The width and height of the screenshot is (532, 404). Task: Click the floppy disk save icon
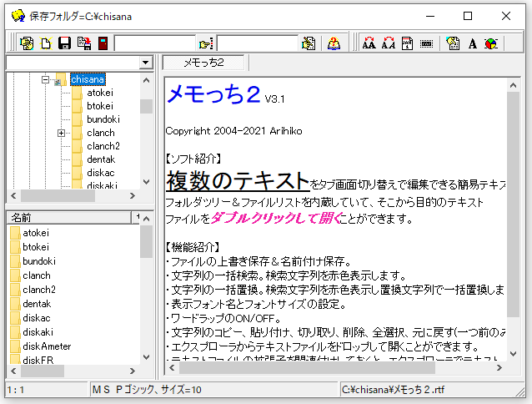tap(65, 43)
